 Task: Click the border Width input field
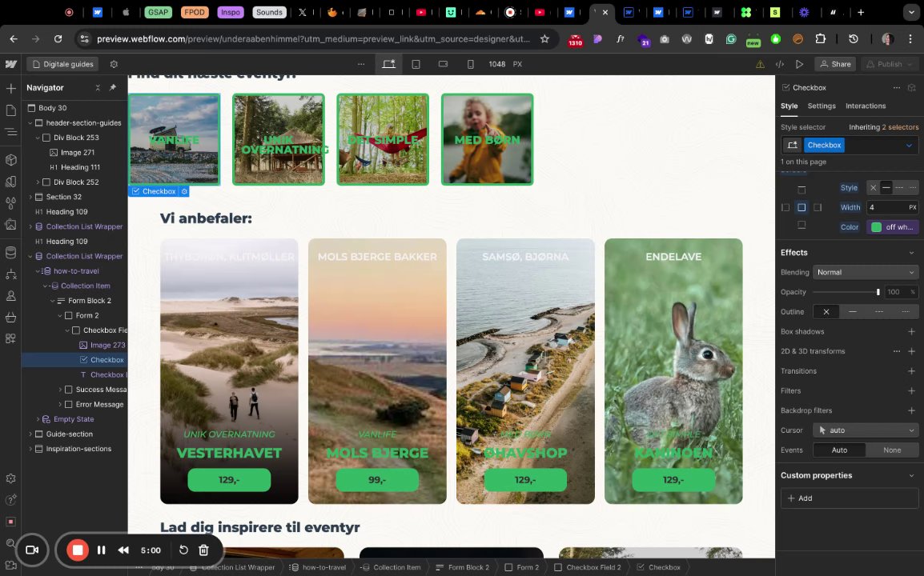(892, 207)
